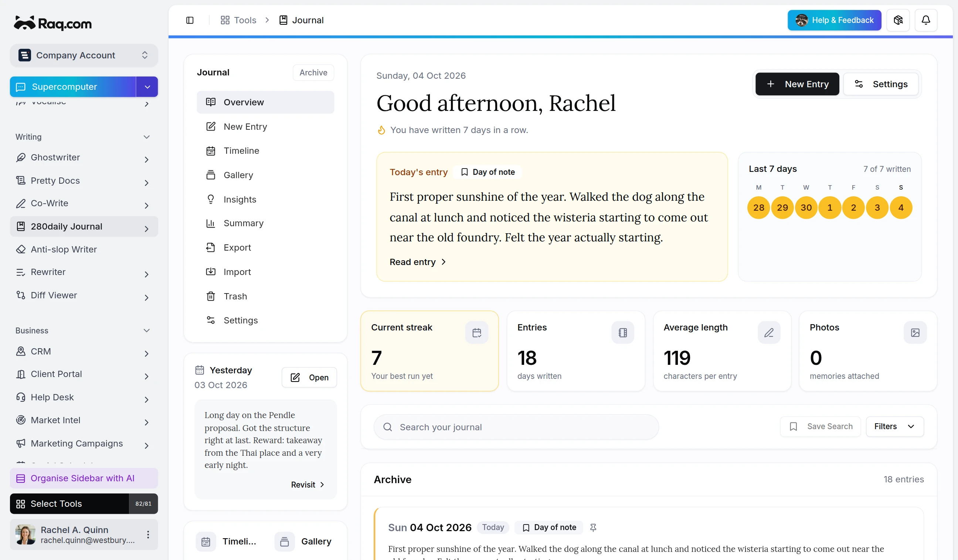Expand the Diff Viewer chevron
The width and height of the screenshot is (958, 560).
coord(146,298)
